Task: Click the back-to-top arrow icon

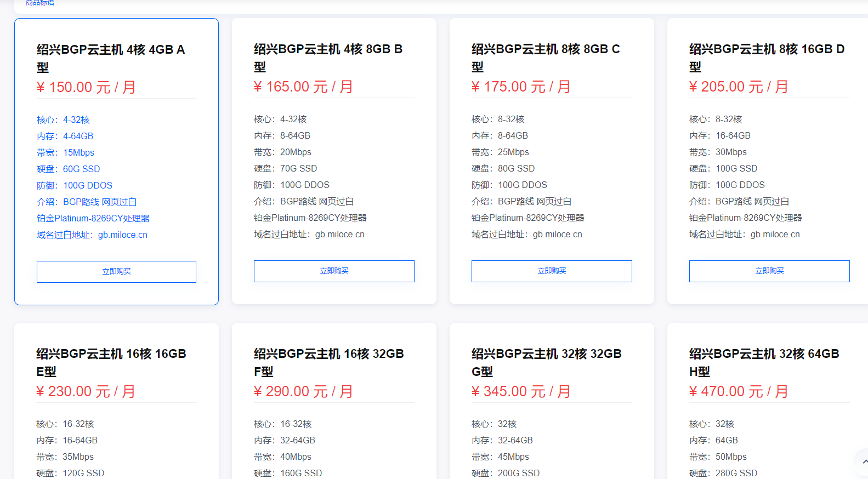Action: click(x=864, y=461)
